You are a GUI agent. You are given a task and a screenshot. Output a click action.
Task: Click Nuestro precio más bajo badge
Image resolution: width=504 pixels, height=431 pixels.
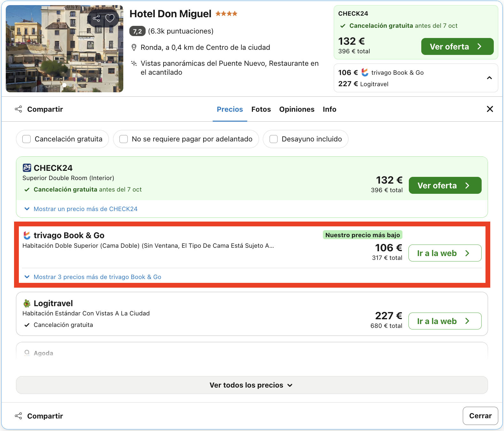[363, 235]
